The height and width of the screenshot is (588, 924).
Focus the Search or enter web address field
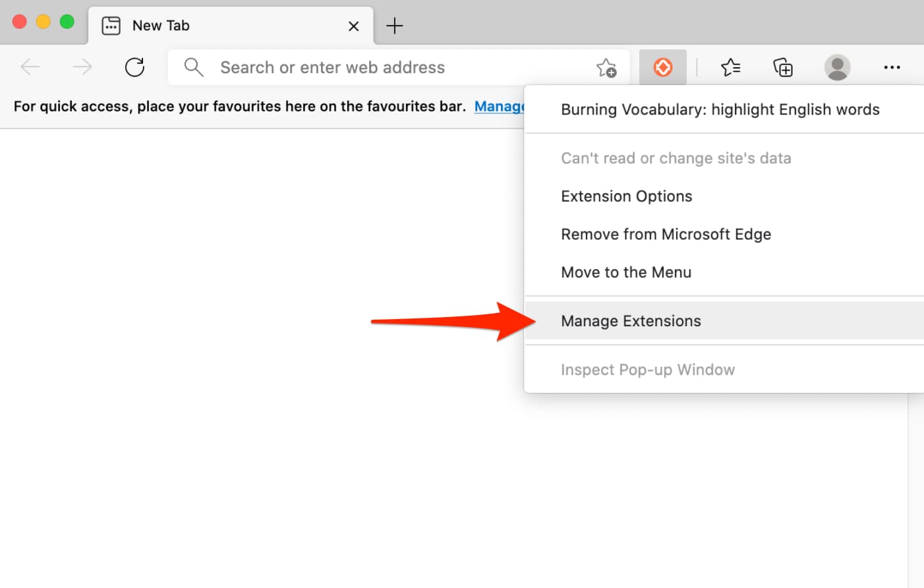coord(399,67)
